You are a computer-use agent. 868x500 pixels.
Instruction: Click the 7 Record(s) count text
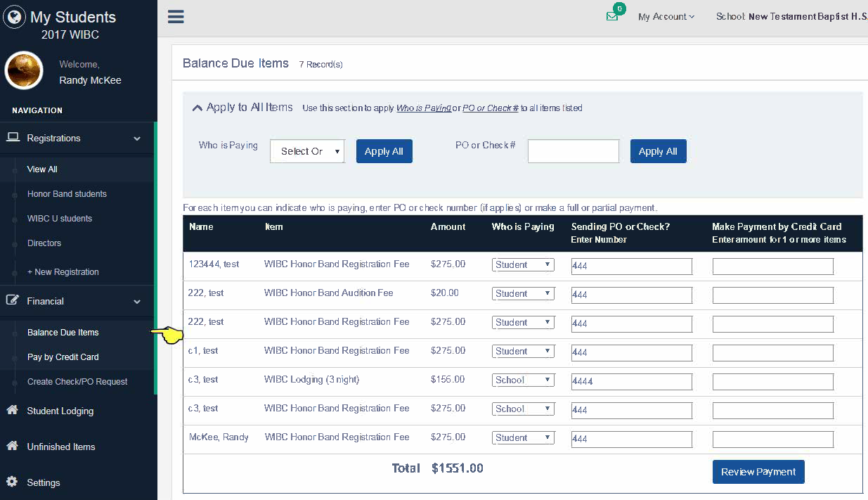pos(320,65)
